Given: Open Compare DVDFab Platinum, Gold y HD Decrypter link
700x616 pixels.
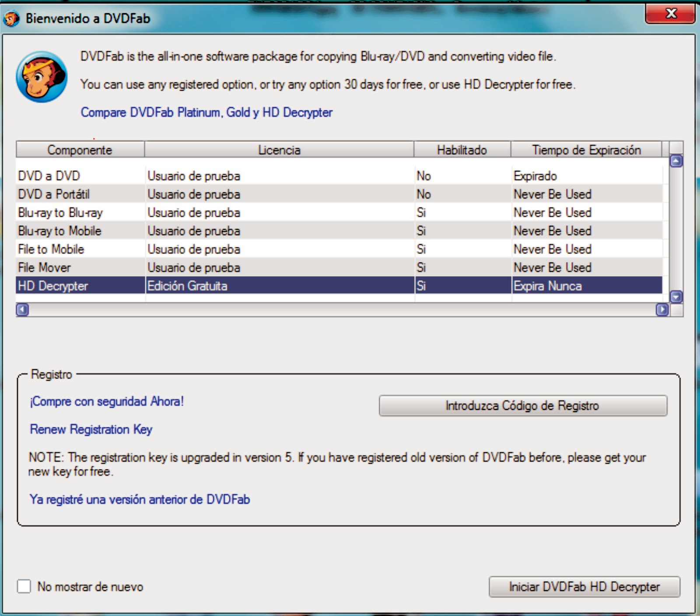Looking at the screenshot, I should pos(206,113).
